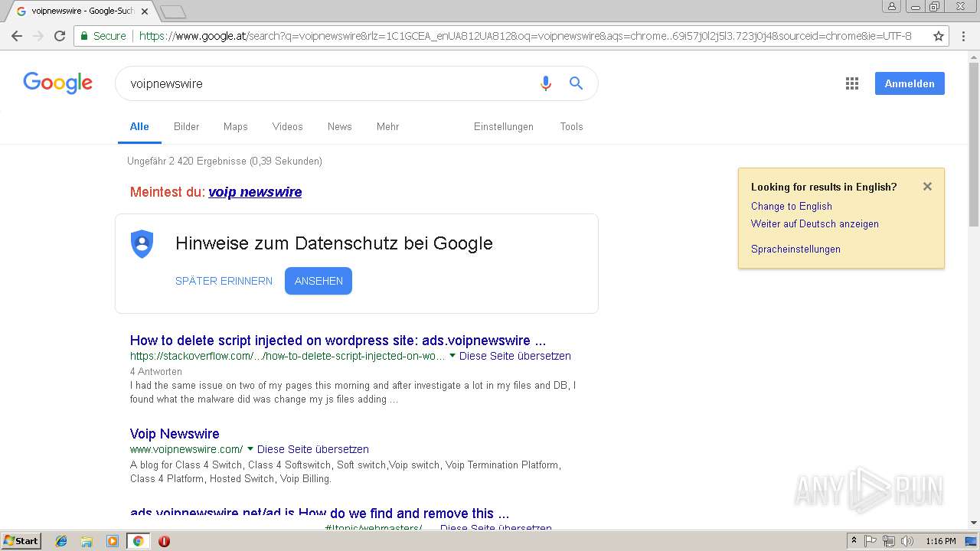Show hidden system tray icons

(x=854, y=541)
